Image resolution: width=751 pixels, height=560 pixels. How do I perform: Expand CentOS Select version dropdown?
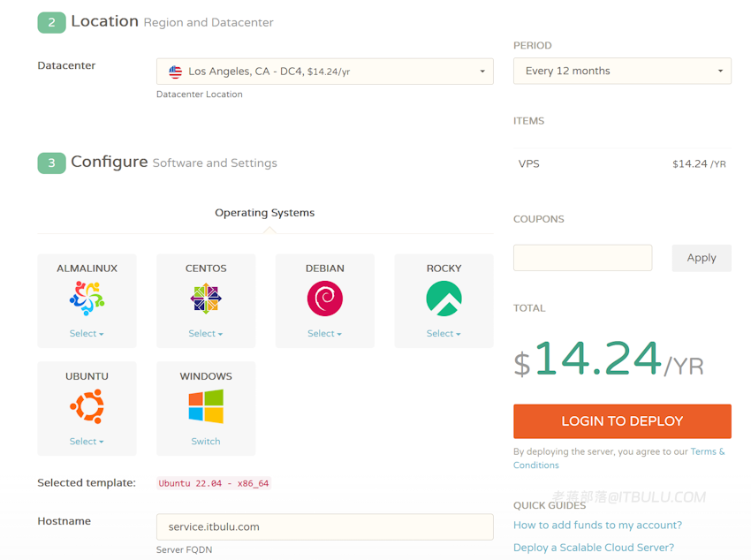pos(206,334)
